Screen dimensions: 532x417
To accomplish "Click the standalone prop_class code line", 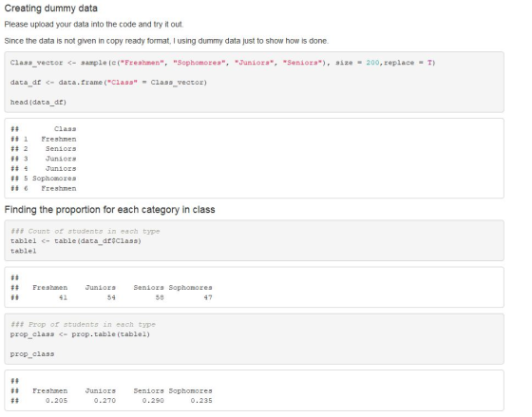I will (x=32, y=354).
